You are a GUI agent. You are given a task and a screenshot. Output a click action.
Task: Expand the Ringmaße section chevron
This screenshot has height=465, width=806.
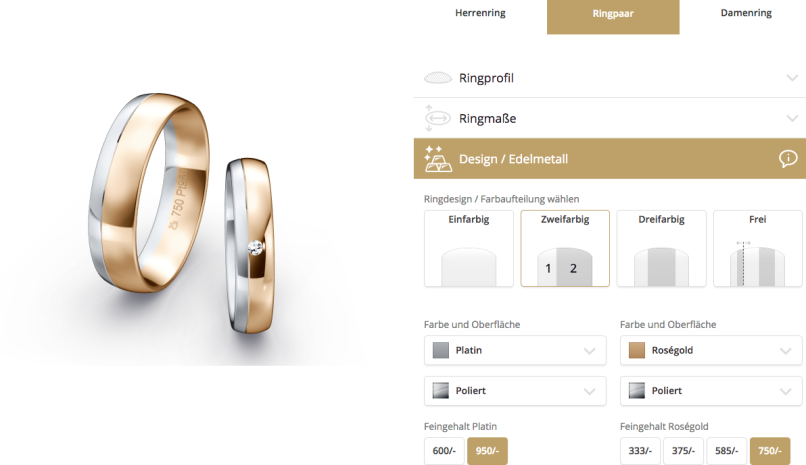tap(792, 119)
